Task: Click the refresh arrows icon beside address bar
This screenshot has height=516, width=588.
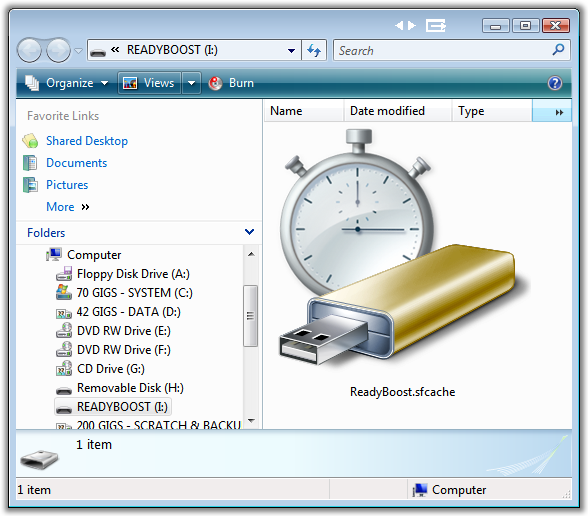Action: pyautogui.click(x=314, y=50)
